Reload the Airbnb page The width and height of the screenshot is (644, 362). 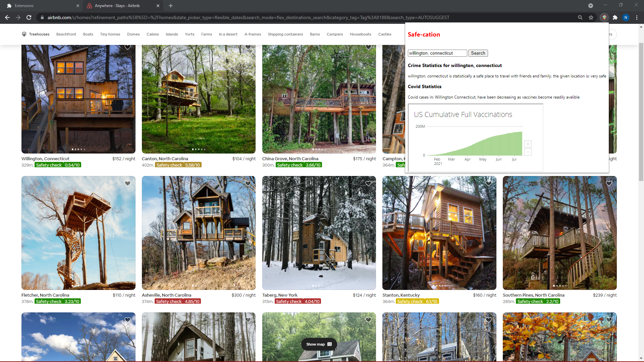(x=29, y=17)
